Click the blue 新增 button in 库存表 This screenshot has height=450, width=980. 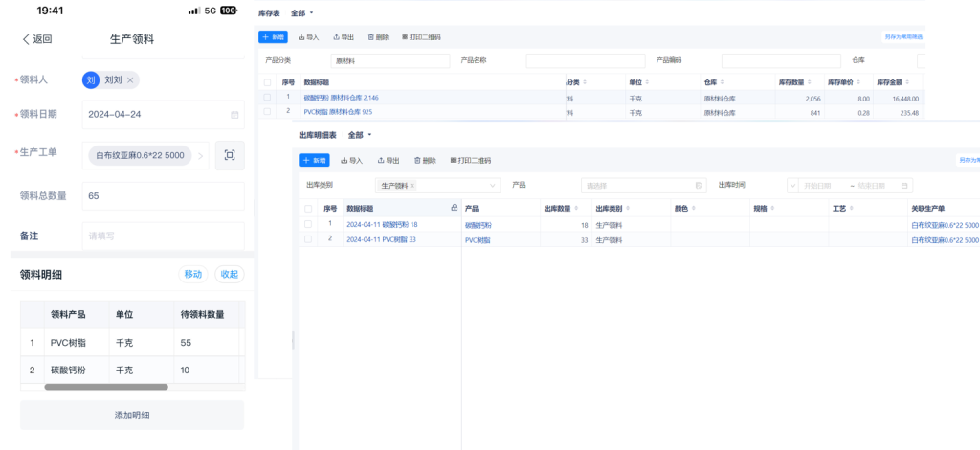tap(273, 37)
